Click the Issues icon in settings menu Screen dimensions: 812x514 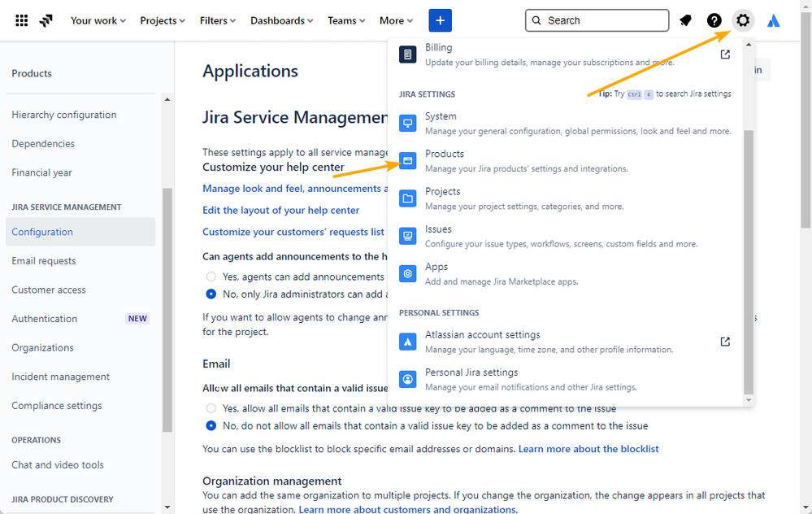(x=407, y=237)
